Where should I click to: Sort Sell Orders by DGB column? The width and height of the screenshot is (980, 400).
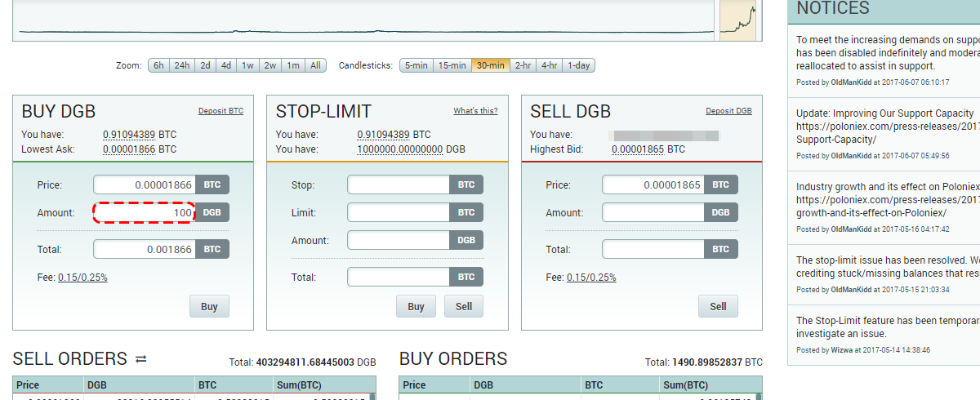140,385
